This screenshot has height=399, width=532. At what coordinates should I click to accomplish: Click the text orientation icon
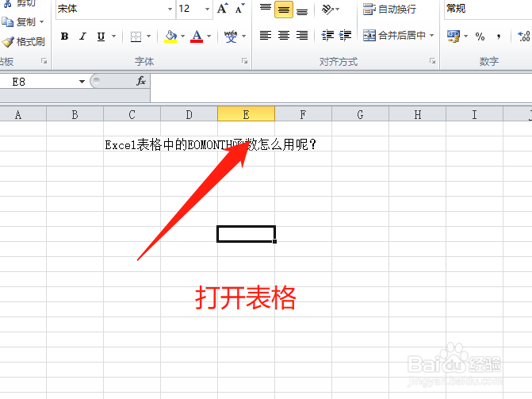click(x=327, y=10)
